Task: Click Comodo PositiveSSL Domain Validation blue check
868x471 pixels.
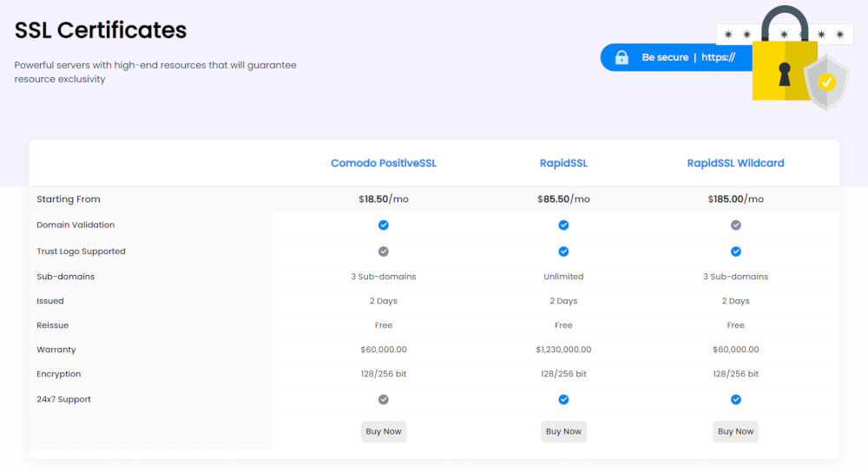Action: [384, 226]
